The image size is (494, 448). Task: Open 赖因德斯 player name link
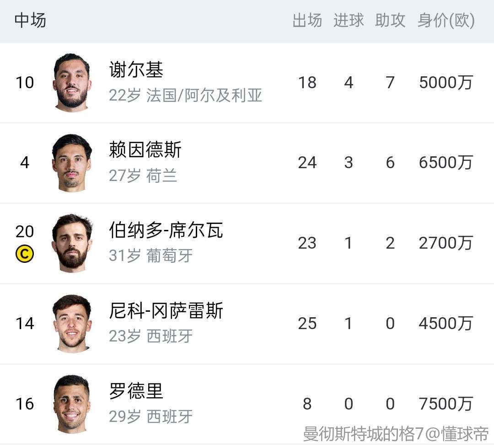point(145,150)
